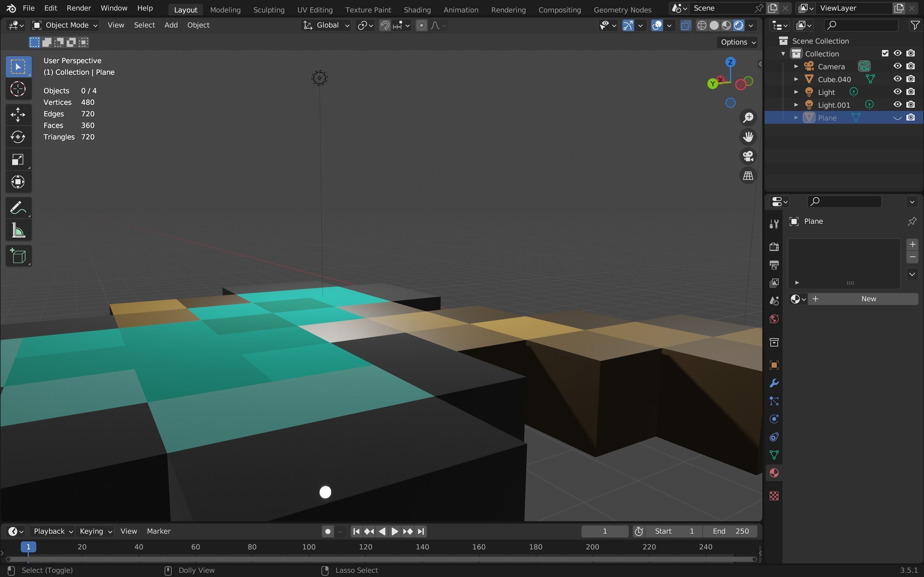
Task: Click the New material button
Action: click(x=868, y=299)
